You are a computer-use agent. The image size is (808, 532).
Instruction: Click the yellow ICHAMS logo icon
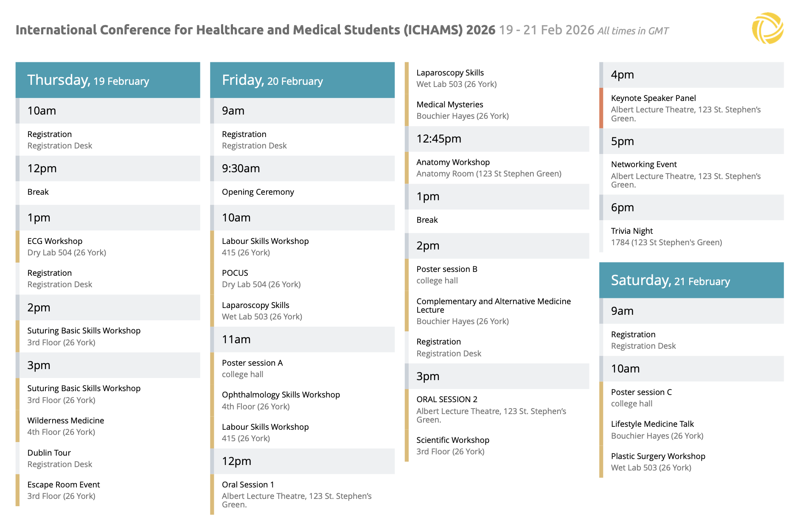point(768,28)
